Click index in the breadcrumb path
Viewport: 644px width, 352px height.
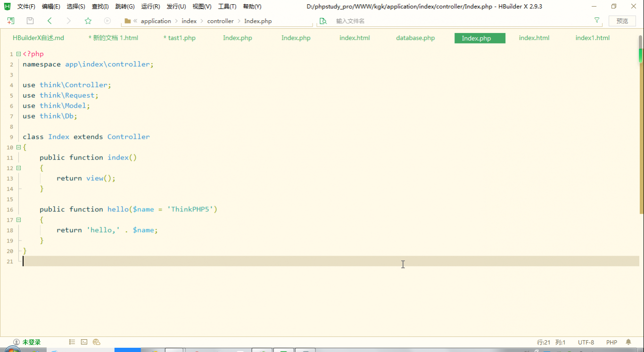[x=189, y=21]
